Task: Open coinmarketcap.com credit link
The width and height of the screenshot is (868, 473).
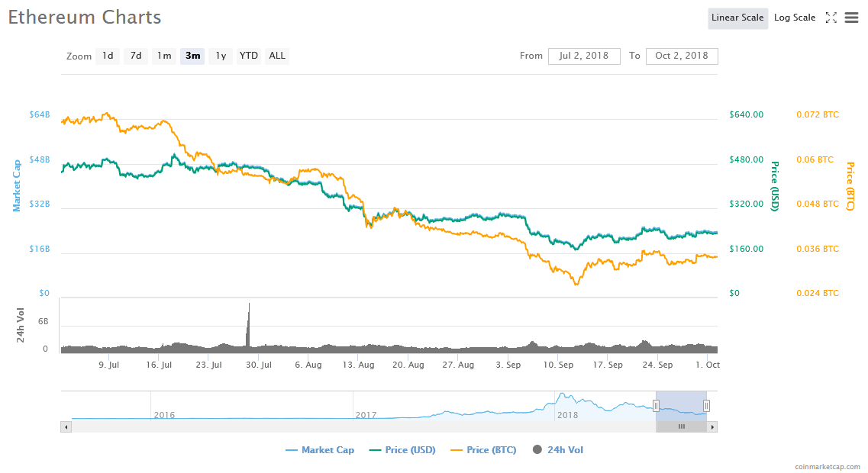Action: click(827, 467)
